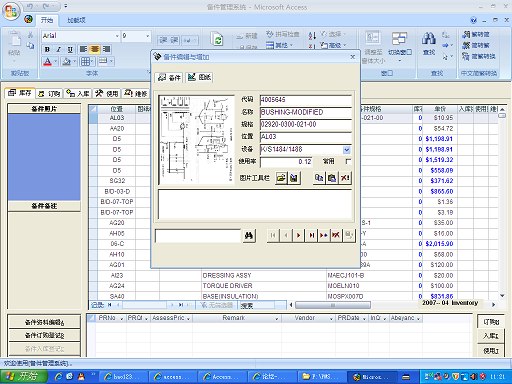This screenshot has width=512, height=384.
Task: Switch to the 图纸 tab in dialog
Action: click(x=199, y=77)
